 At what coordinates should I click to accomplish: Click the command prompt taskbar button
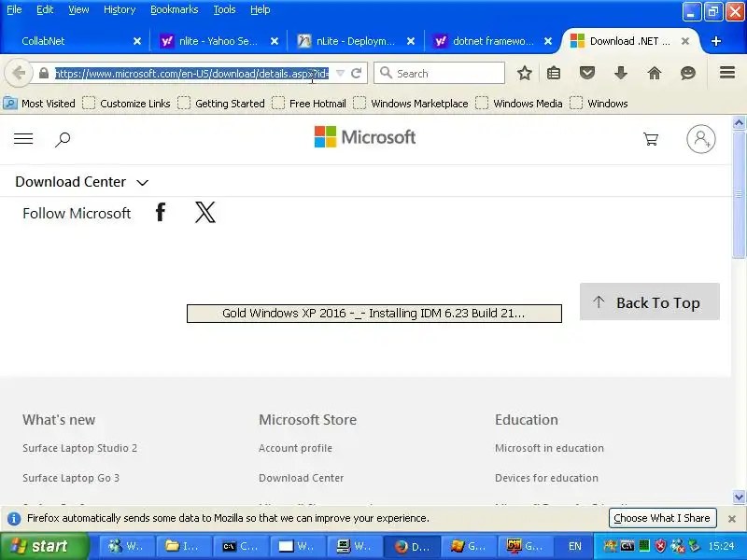click(x=241, y=546)
